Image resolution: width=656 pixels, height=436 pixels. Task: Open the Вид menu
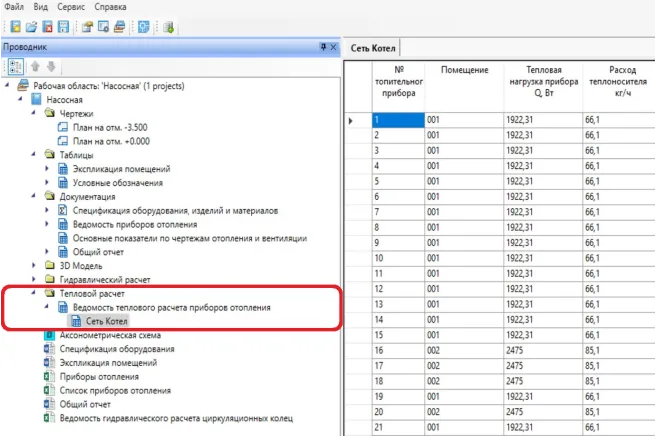coord(40,6)
